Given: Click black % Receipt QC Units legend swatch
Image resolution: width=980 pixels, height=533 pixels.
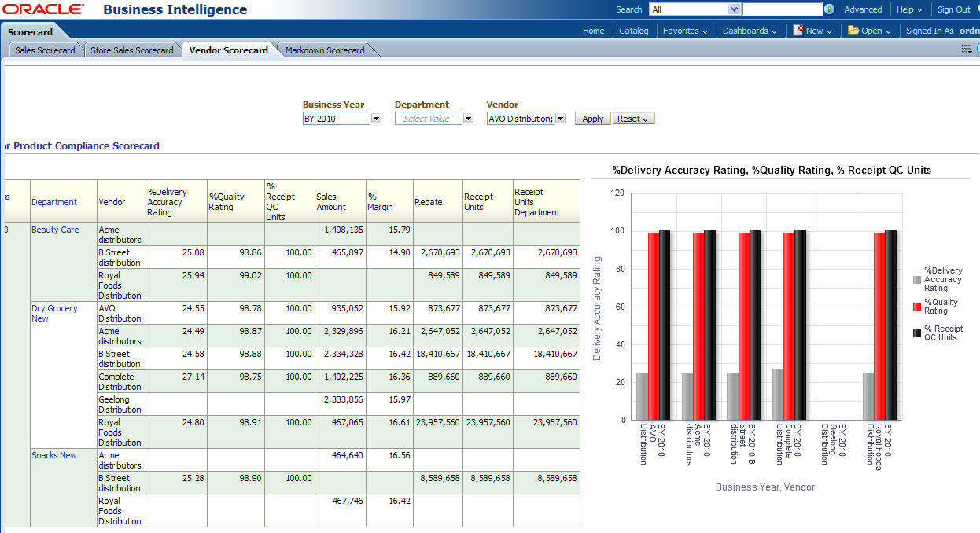Looking at the screenshot, I should (916, 333).
